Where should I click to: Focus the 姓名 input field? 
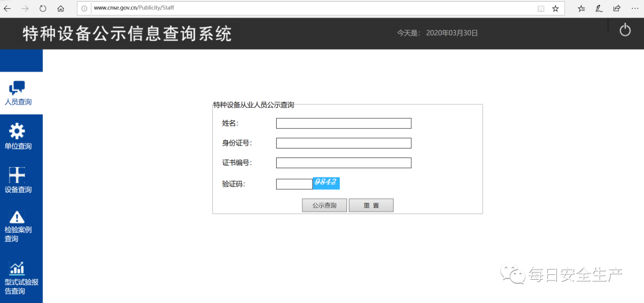click(x=344, y=123)
